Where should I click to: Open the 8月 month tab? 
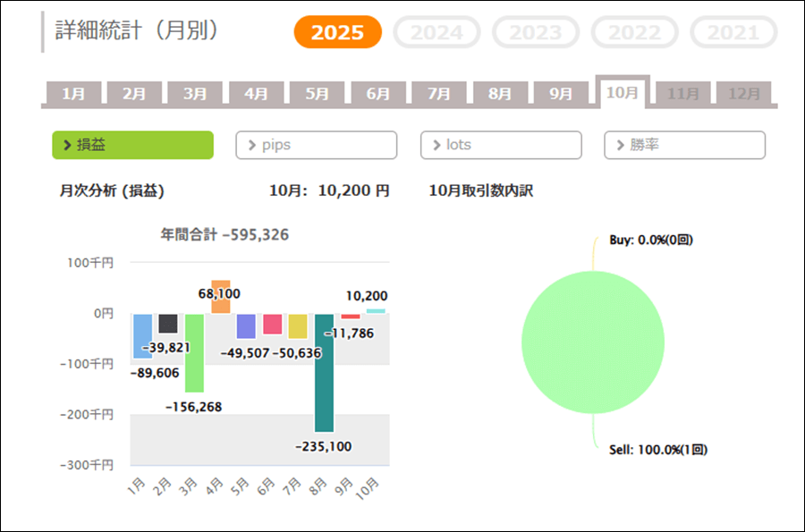pyautogui.click(x=500, y=93)
